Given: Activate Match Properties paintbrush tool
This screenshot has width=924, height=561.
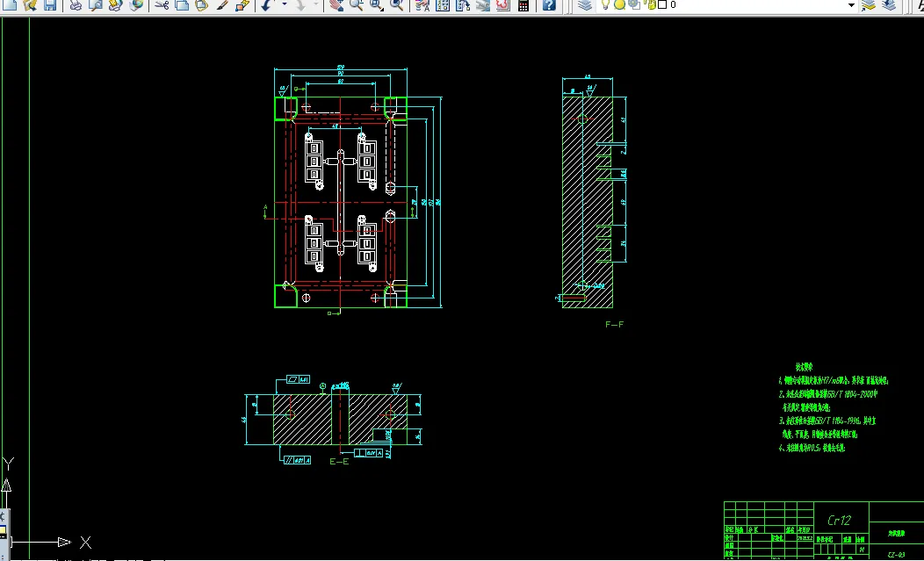Looking at the screenshot, I should 222,5.
